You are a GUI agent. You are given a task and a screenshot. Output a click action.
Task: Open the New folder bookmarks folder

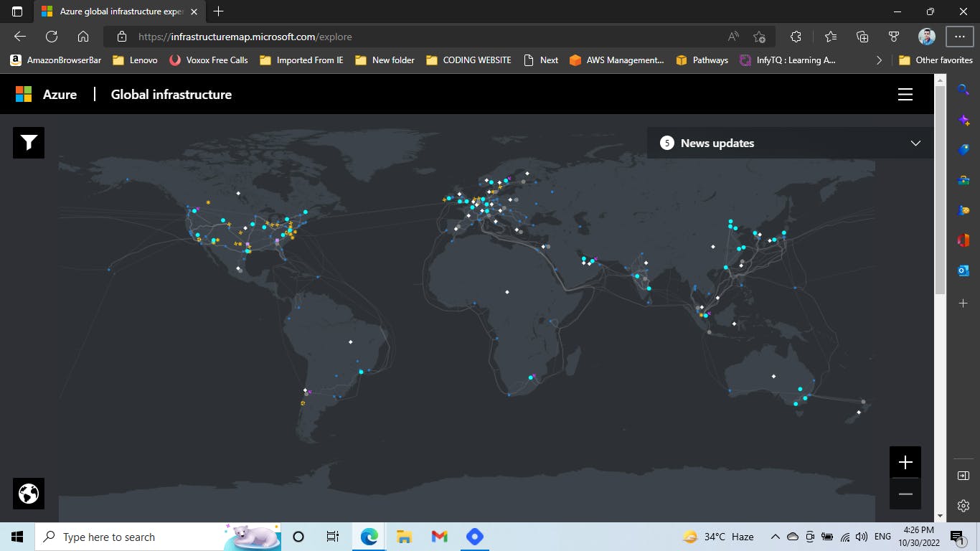point(385,60)
